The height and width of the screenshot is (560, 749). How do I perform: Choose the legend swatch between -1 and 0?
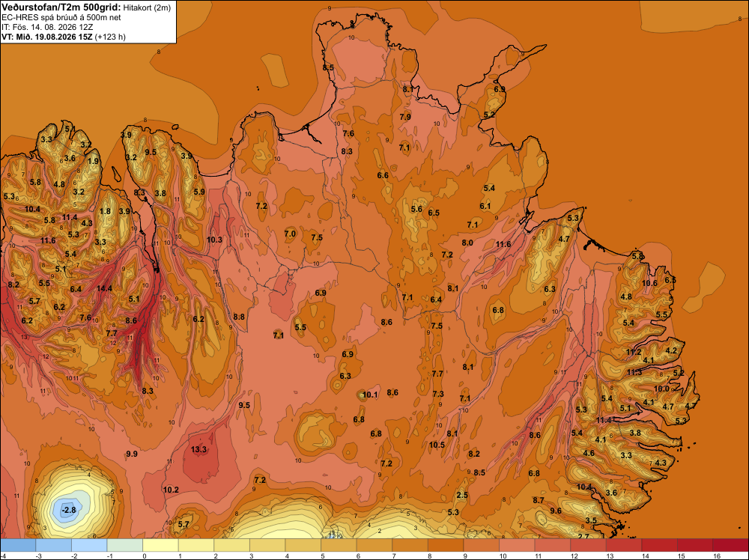point(124,545)
